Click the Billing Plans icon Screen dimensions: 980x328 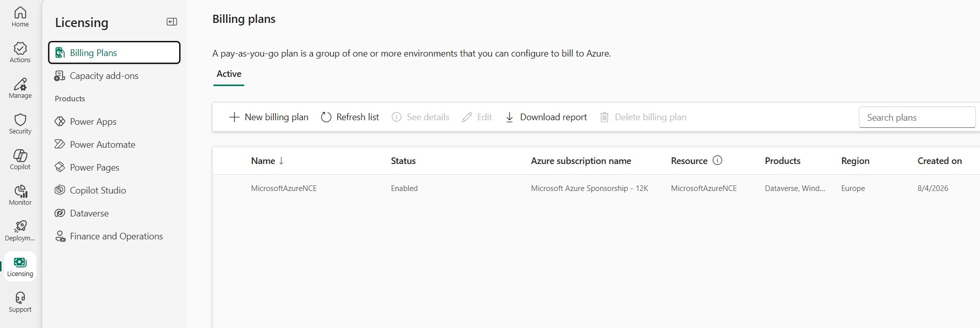click(x=60, y=52)
